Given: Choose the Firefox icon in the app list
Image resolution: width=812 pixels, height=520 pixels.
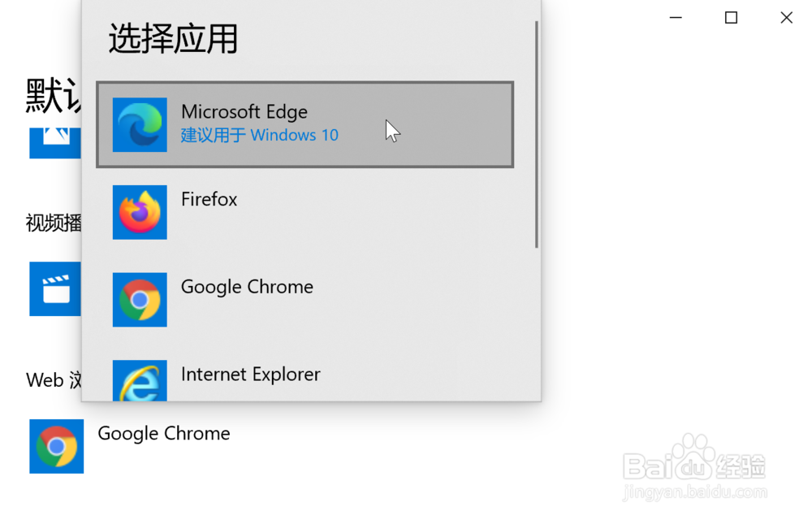Looking at the screenshot, I should [140, 212].
